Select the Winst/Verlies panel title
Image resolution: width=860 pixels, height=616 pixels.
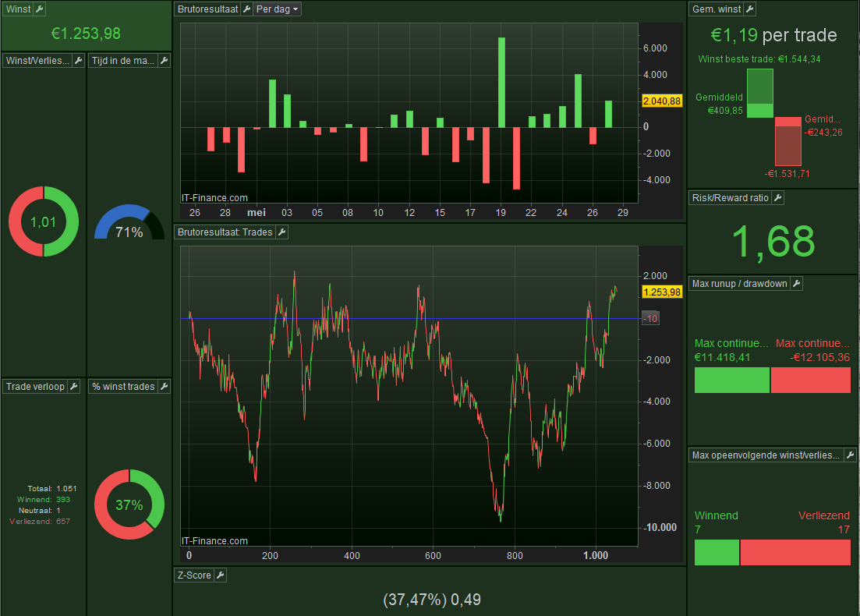[x=38, y=60]
